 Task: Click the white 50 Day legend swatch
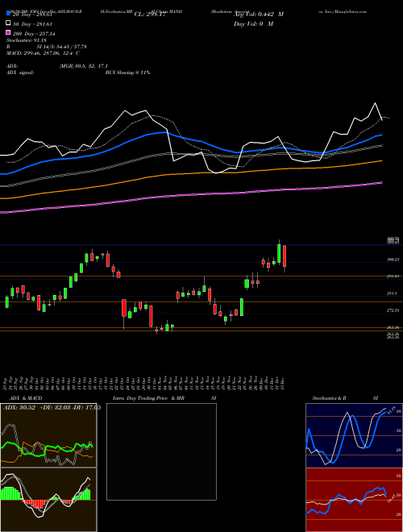pyautogui.click(x=8, y=23)
